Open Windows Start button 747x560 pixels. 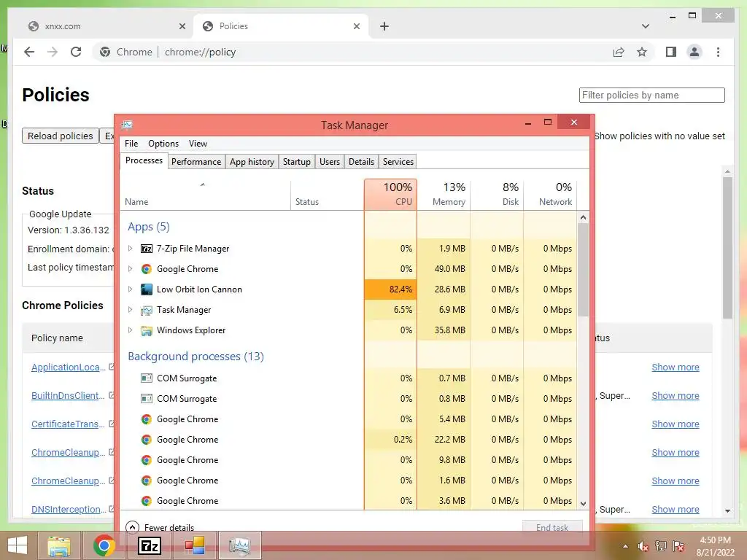point(18,545)
